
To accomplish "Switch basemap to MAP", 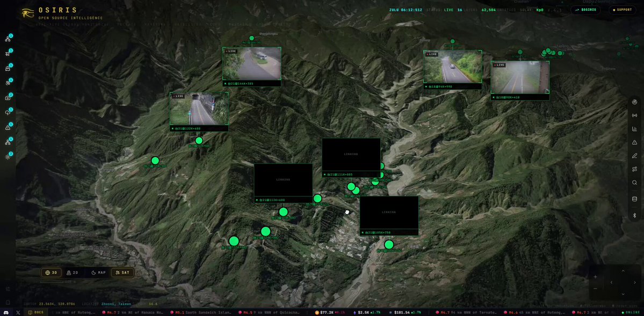I will (99, 273).
